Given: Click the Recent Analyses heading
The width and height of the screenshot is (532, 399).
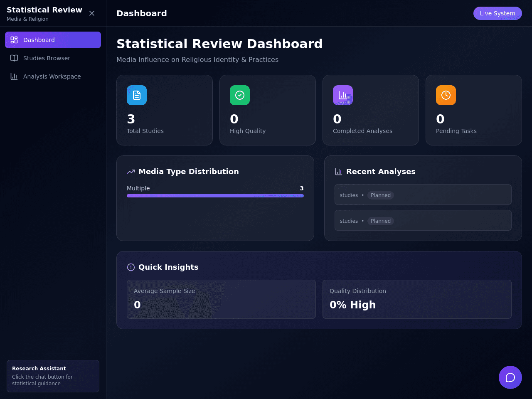Looking at the screenshot, I should pos(381,172).
